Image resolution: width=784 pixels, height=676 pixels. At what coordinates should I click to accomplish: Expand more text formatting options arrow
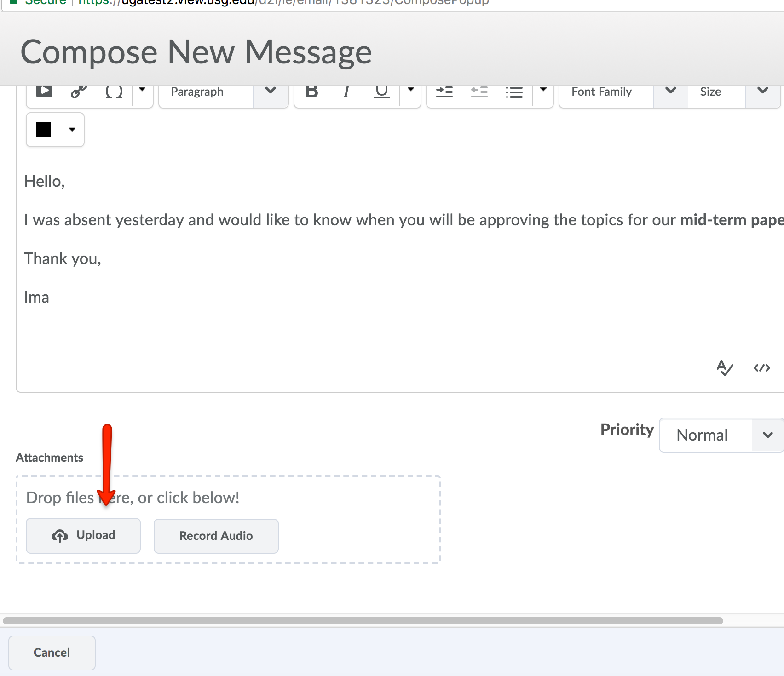pyautogui.click(x=411, y=90)
